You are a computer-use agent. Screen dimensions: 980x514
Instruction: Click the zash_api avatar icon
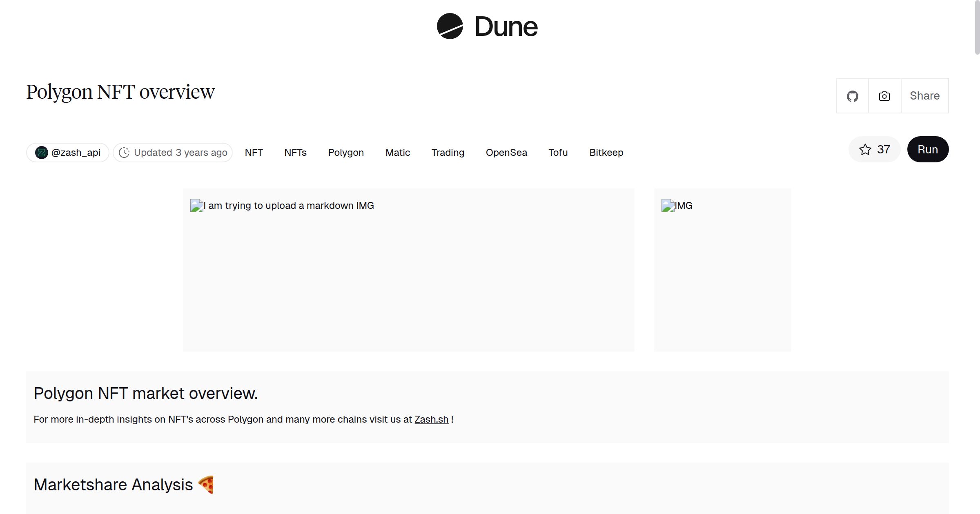click(42, 153)
